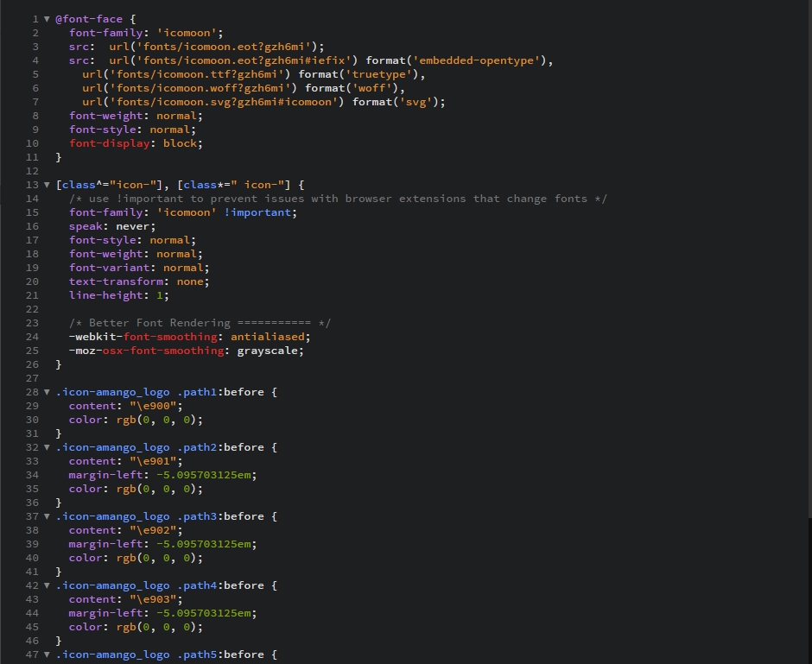Screen dimensions: 812x664
Task: Click the content value "\e903"
Action: (153, 599)
